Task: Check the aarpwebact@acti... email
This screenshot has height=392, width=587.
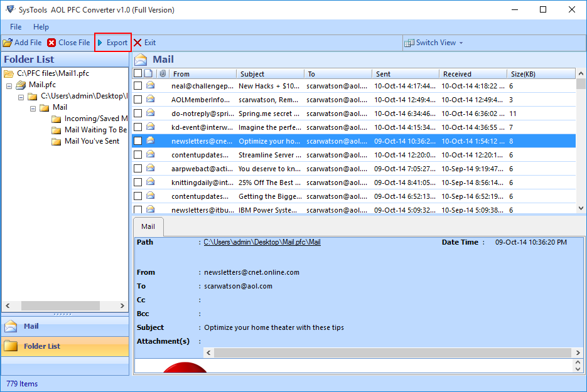Action: point(137,169)
